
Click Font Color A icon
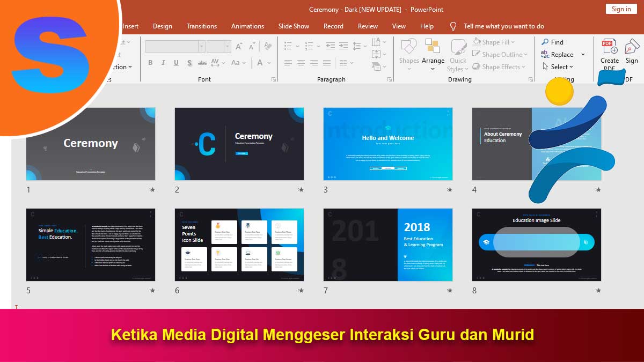pyautogui.click(x=260, y=63)
